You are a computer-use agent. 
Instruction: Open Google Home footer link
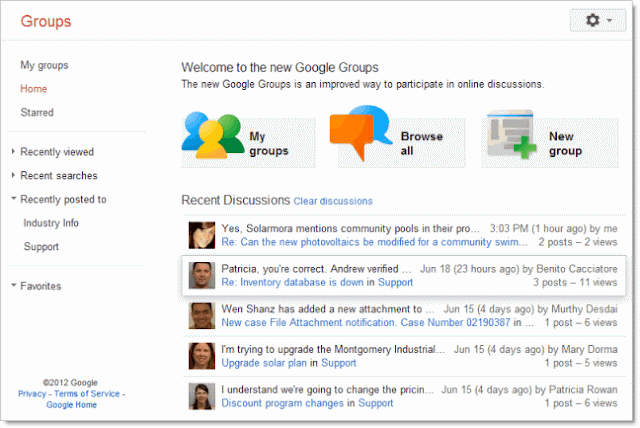[71, 405]
